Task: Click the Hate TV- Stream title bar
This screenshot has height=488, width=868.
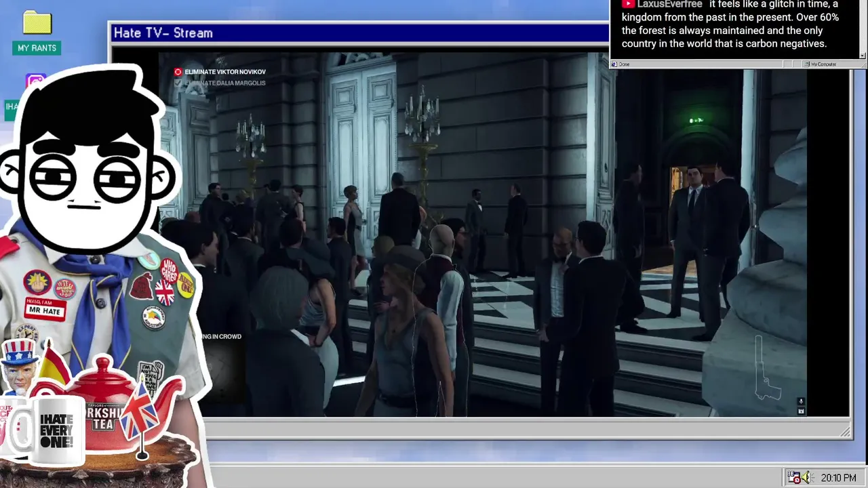Action: coord(359,33)
